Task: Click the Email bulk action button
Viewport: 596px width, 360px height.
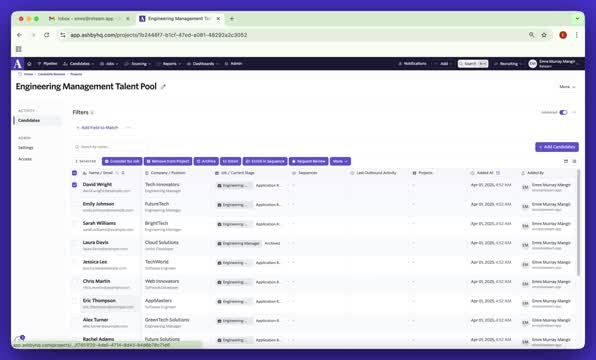Action: pos(230,162)
